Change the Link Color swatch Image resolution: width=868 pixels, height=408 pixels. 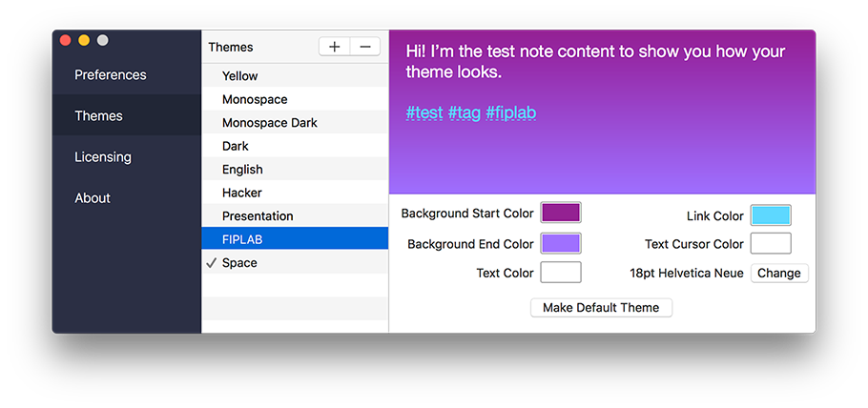coord(771,215)
